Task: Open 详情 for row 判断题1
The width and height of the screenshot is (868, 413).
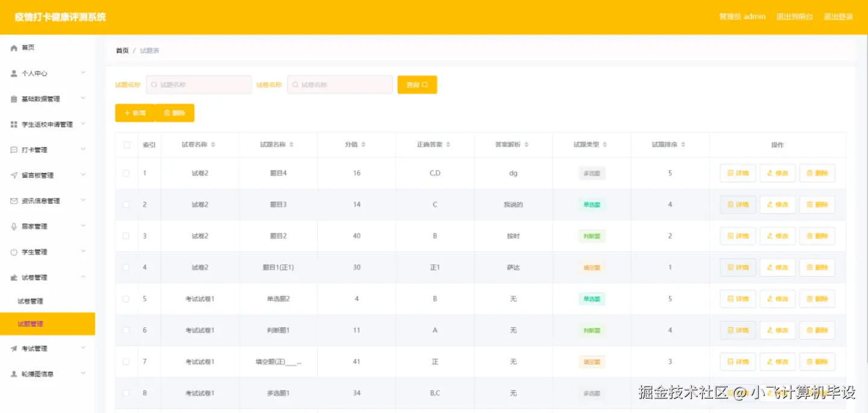Action: (738, 330)
